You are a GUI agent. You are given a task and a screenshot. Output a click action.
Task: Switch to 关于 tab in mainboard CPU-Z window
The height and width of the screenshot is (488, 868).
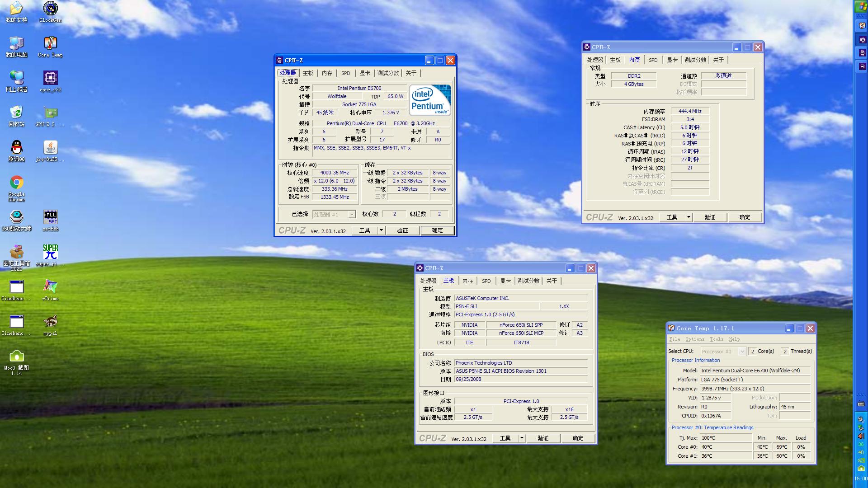tap(552, 281)
